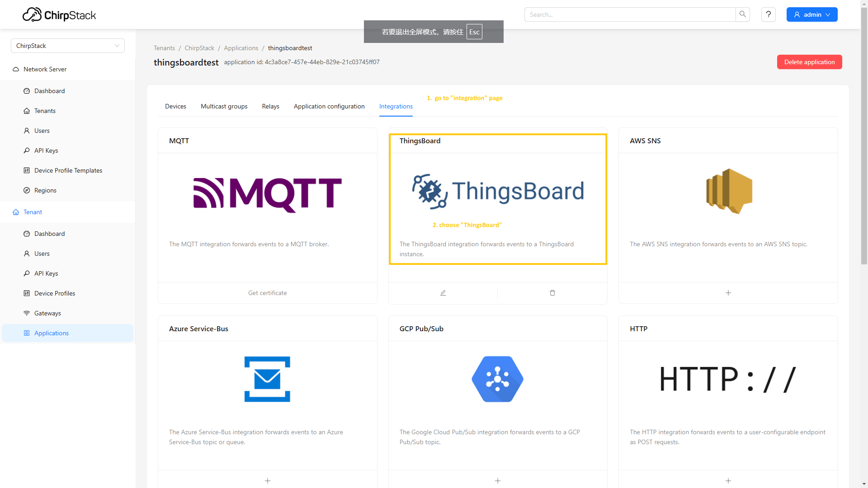Add AWS SNS integration with plus icon
Image resolution: width=868 pixels, height=488 pixels.
728,293
